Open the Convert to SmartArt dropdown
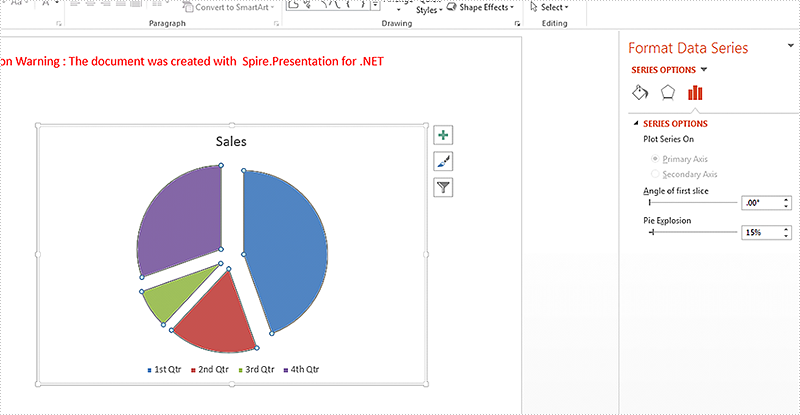 [x=229, y=7]
